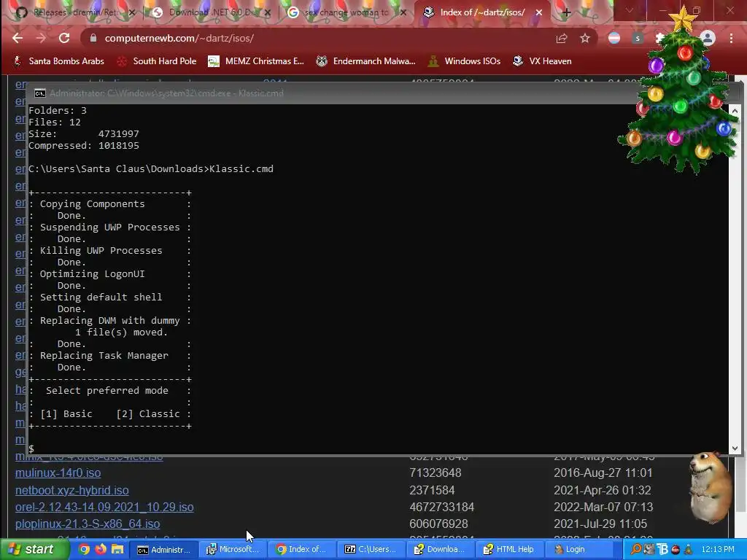Switch to Downloa... taskbar button

coord(440,550)
